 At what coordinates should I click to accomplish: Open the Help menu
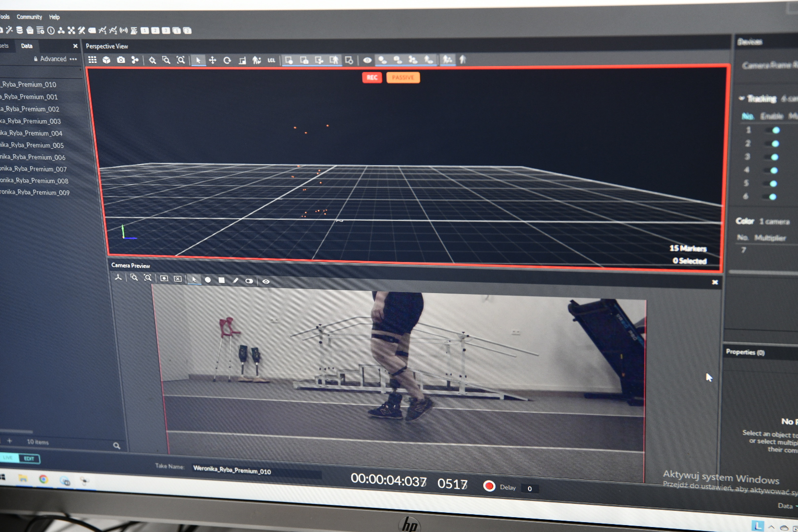[54, 17]
